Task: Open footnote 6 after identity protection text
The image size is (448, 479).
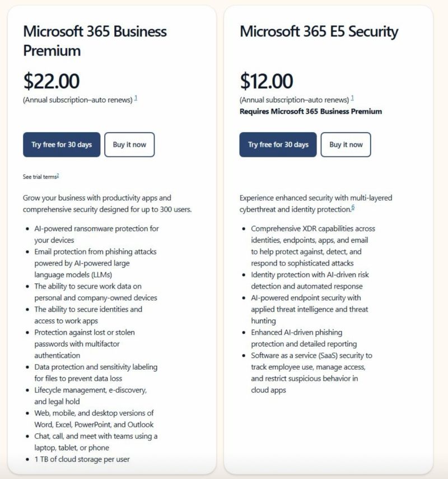Action: (353, 207)
